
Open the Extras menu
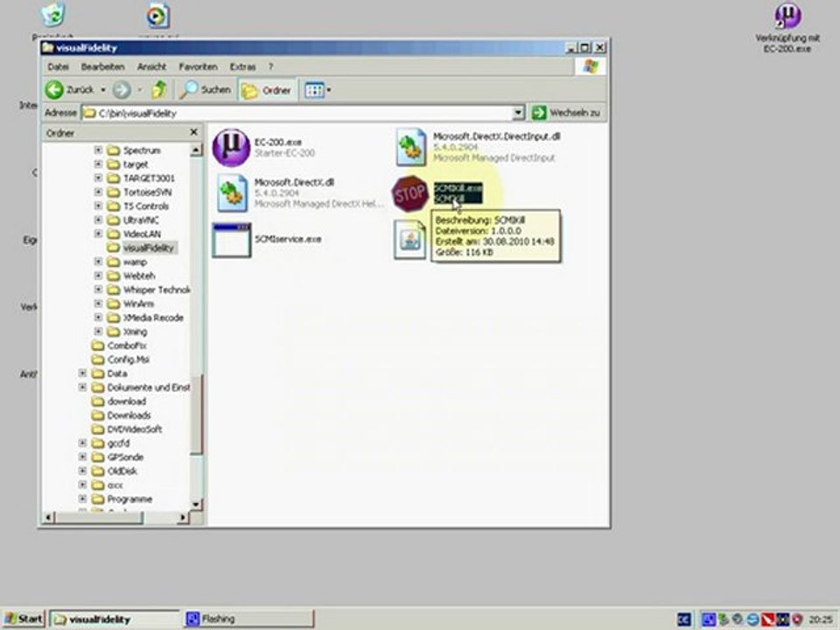[242, 67]
